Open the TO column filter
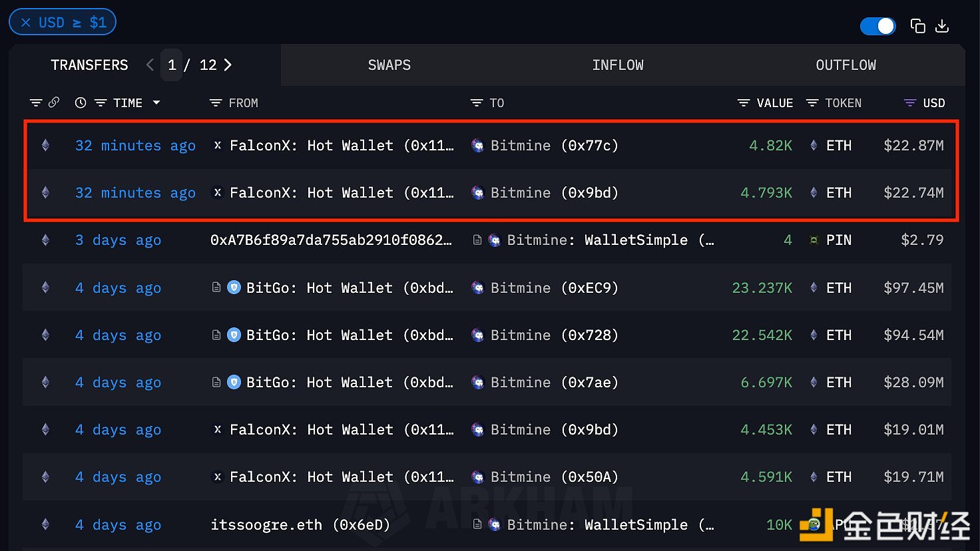This screenshot has height=551, width=980. click(x=477, y=103)
